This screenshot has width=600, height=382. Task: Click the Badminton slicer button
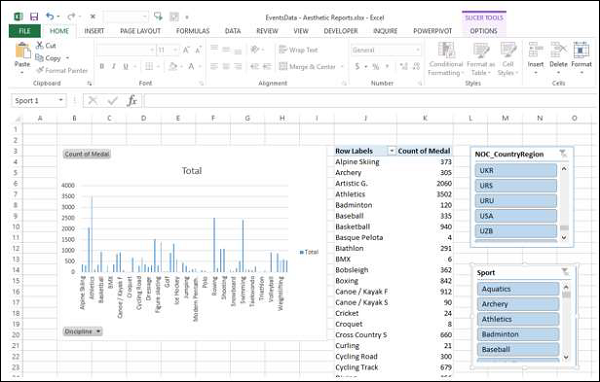[518, 334]
